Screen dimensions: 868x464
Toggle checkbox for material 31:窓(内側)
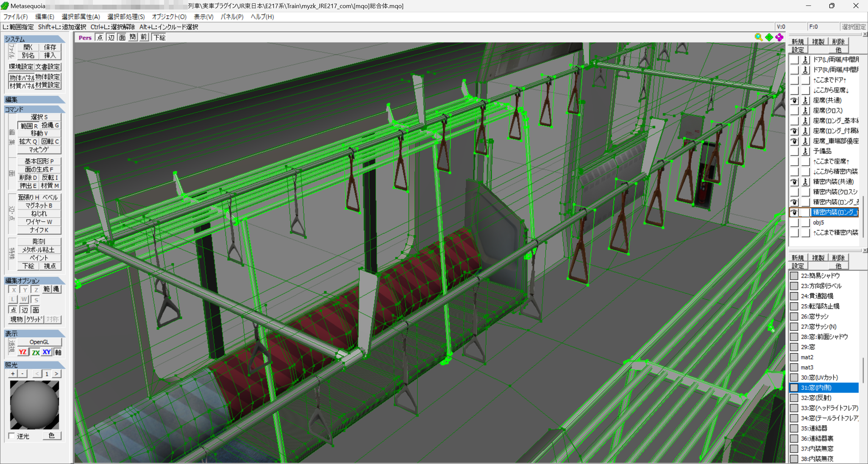(794, 388)
